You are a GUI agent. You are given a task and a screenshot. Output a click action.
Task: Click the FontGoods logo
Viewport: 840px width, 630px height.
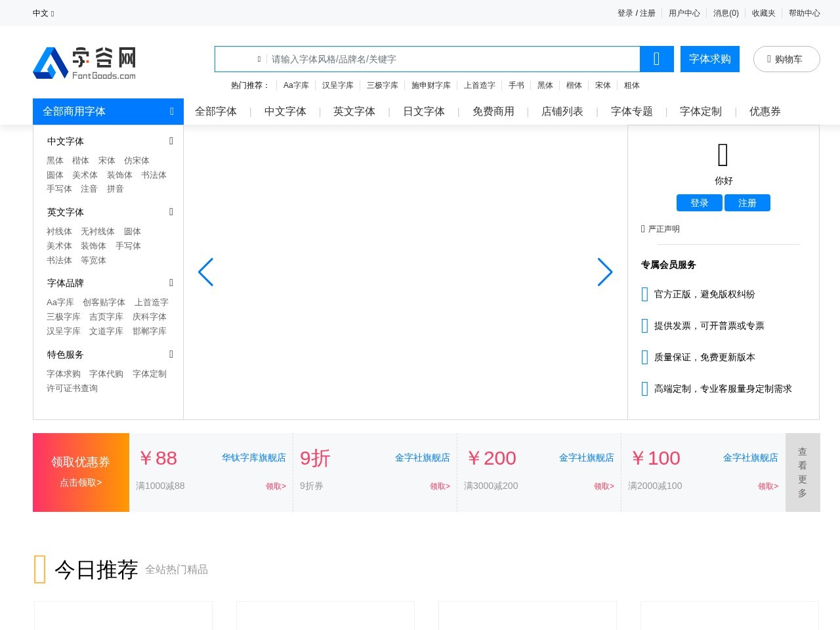tap(85, 63)
